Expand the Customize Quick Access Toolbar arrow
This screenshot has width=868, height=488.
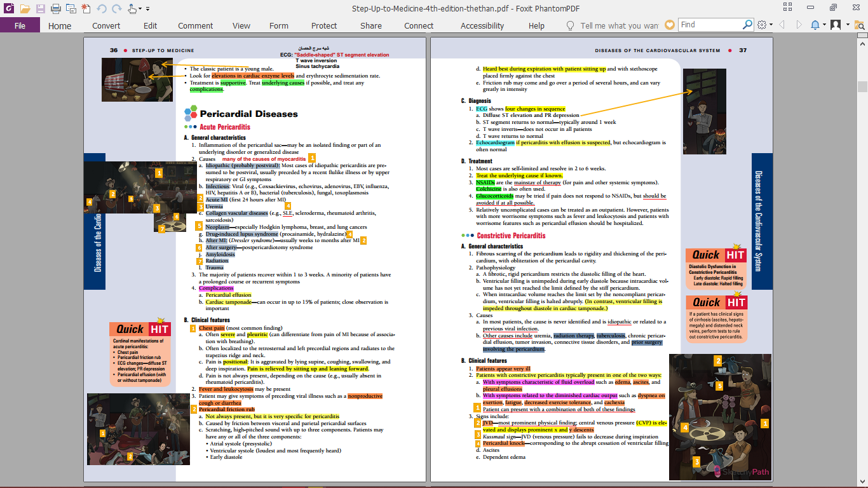point(148,10)
